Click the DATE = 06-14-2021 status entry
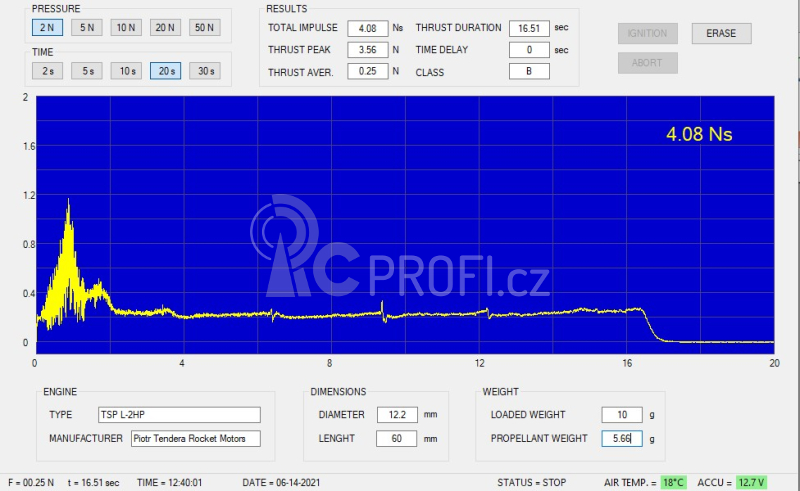800x491 pixels. (x=281, y=482)
